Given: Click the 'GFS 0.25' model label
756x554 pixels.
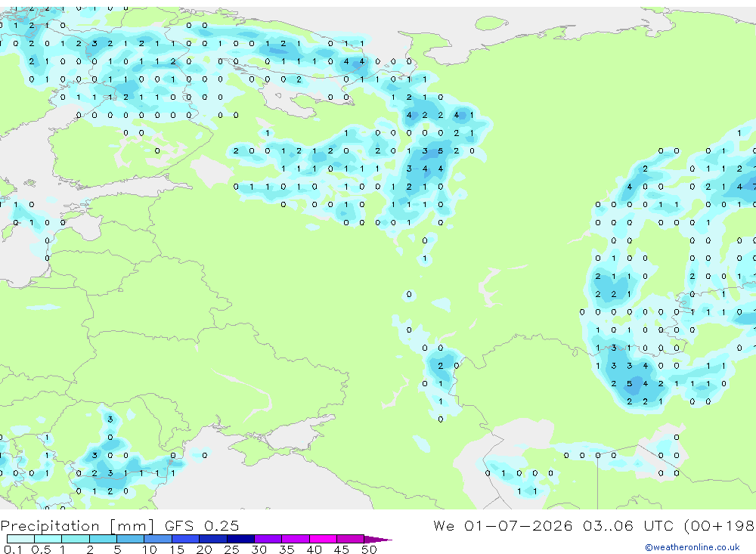Looking at the screenshot, I should pyautogui.click(x=202, y=525).
